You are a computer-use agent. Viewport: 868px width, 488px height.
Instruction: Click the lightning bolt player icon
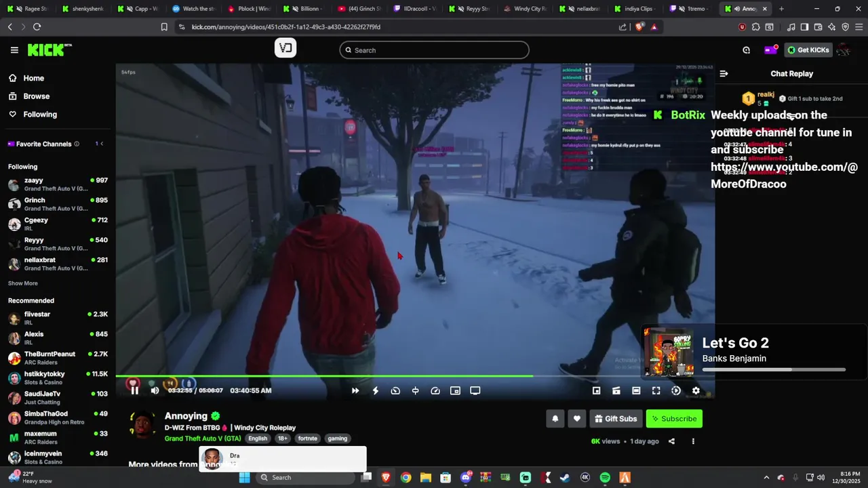click(x=375, y=390)
